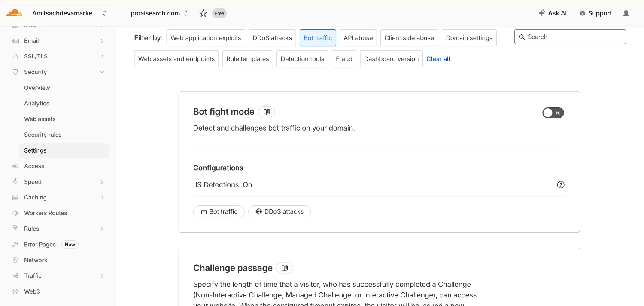Select the Web3 sidebar icon
The height and width of the screenshot is (306, 644).
(x=15, y=291)
